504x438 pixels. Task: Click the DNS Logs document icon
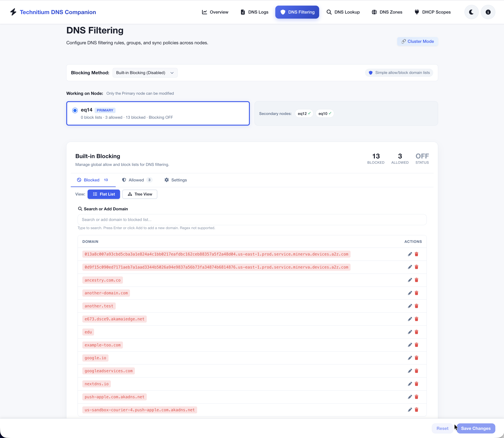pyautogui.click(x=242, y=12)
